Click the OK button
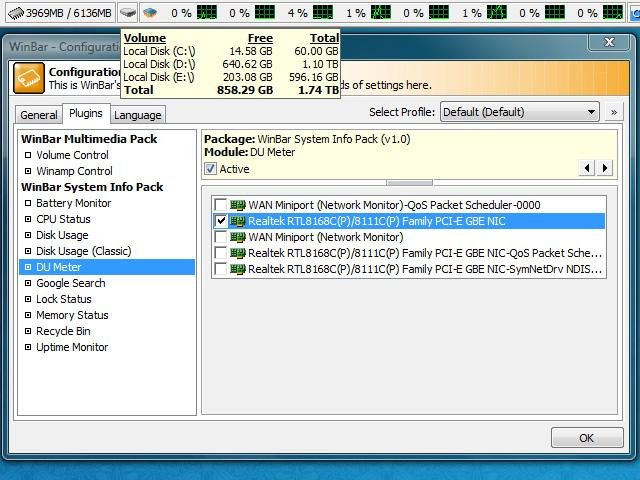 point(587,438)
